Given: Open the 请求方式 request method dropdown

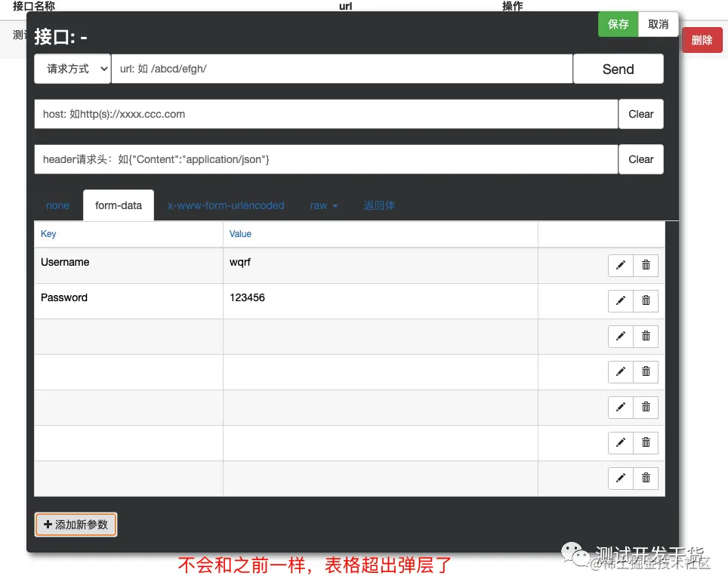Looking at the screenshot, I should coord(73,69).
